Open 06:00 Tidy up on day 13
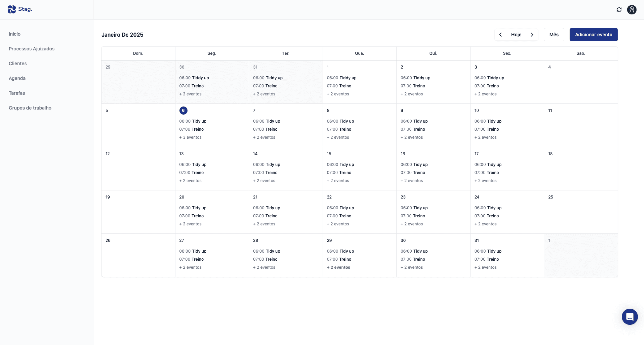Screen dimensions: 644x345 point(193,165)
